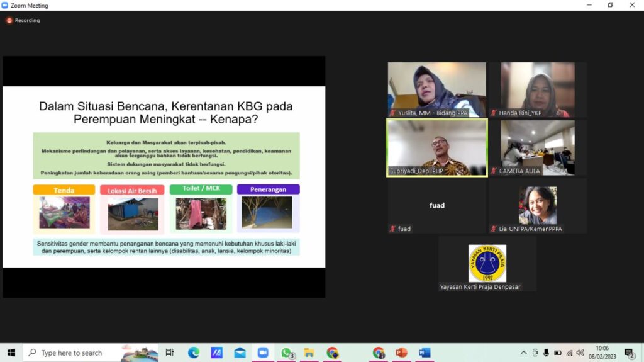
Task: Launch Microsoft Edge from taskbar
Action: click(194, 353)
